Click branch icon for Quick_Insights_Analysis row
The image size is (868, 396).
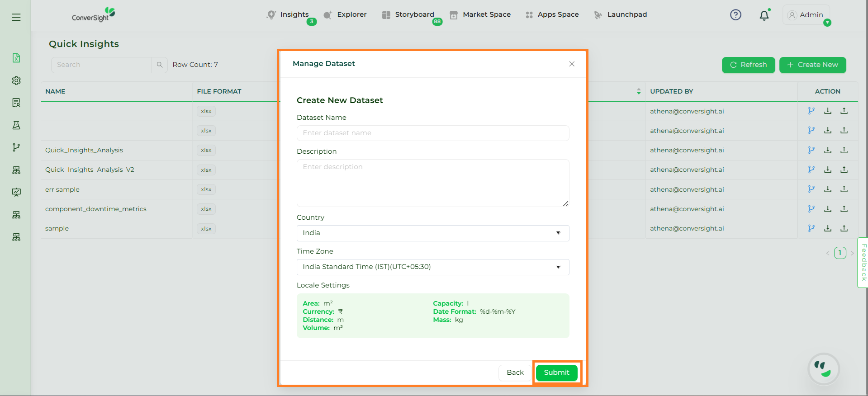pyautogui.click(x=811, y=150)
